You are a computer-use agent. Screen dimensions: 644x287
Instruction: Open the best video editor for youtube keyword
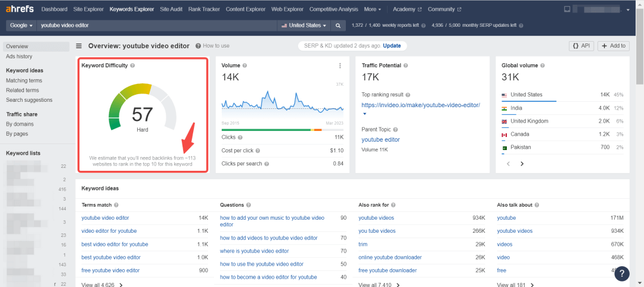[x=114, y=244]
